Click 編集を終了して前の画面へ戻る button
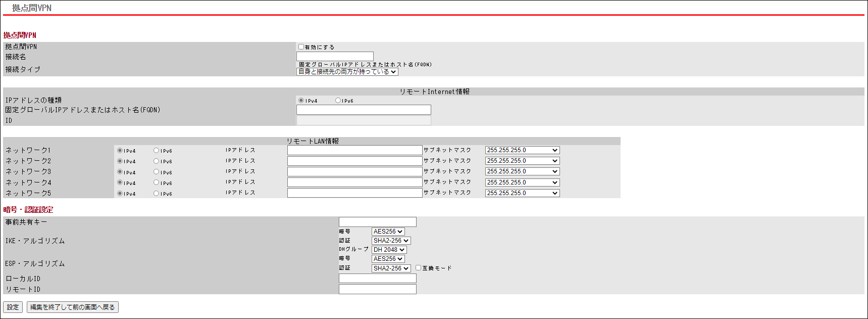This screenshot has height=319, width=868. [73, 307]
